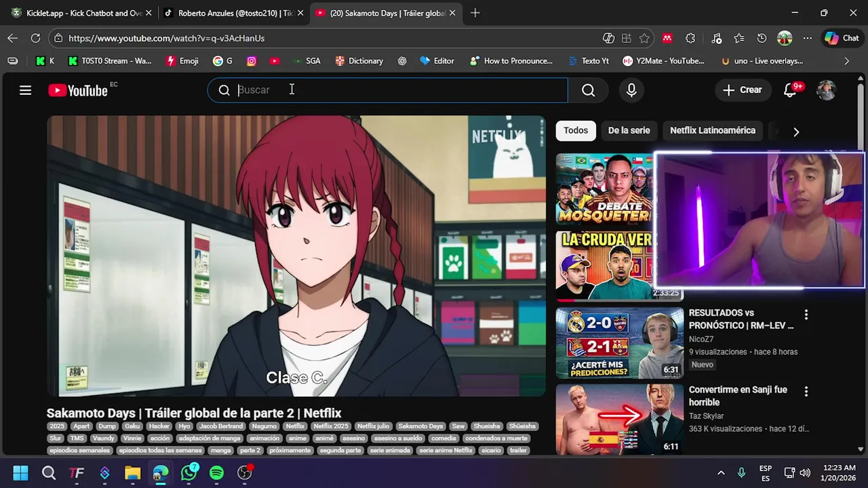Open the Taz Skylar channel link
This screenshot has width=868, height=488.
click(707, 416)
